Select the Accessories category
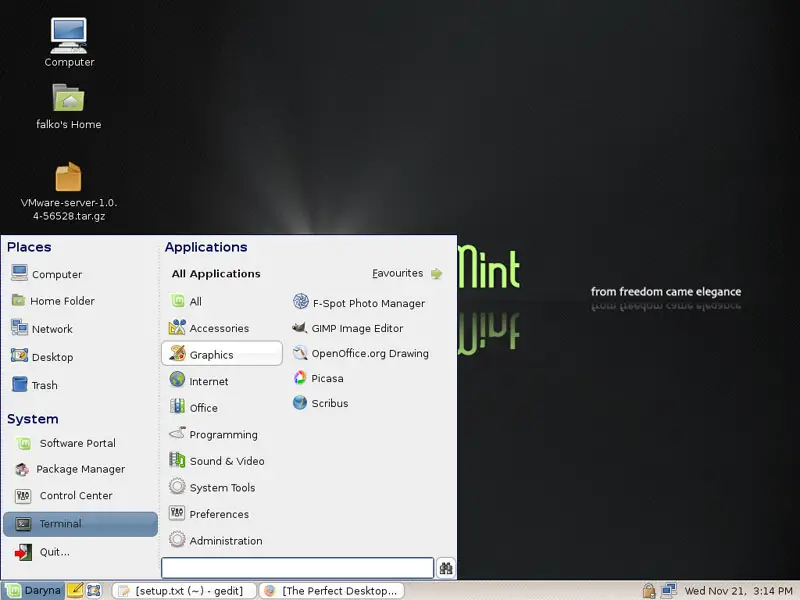 [x=222, y=328]
